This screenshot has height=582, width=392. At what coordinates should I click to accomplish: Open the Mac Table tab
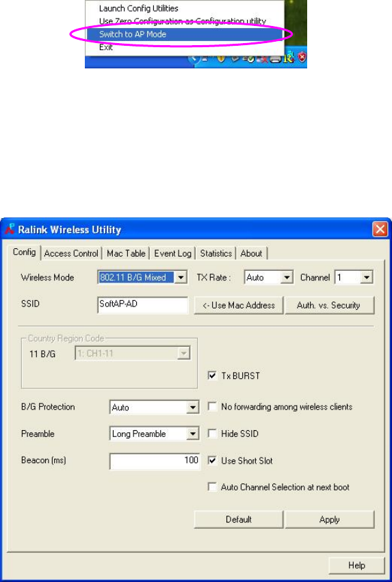(x=126, y=254)
